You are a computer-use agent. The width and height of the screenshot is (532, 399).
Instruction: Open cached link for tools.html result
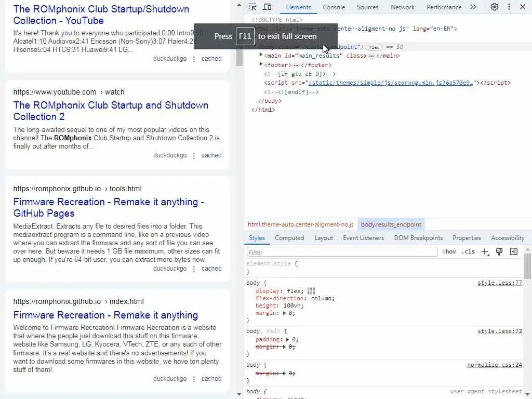[x=211, y=269]
